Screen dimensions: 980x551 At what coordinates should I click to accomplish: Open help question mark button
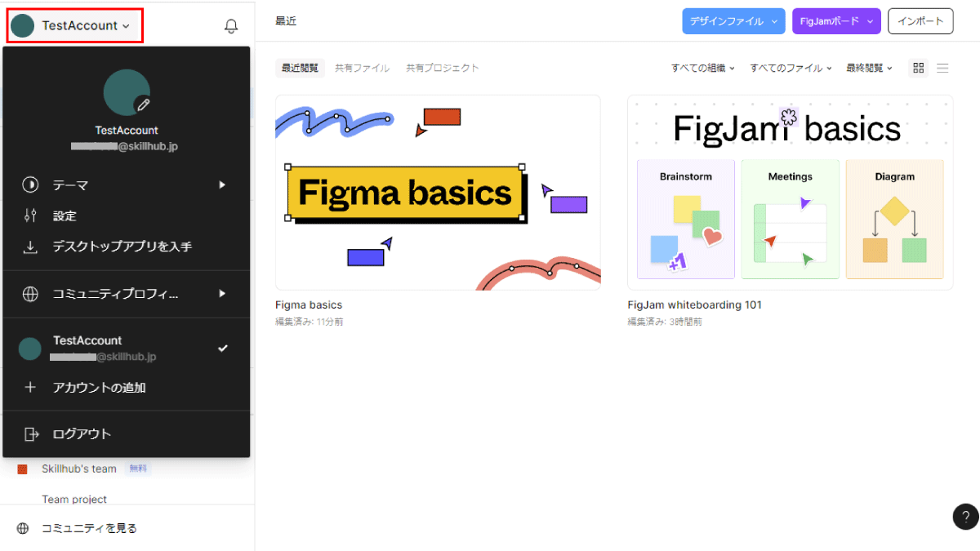click(x=966, y=517)
